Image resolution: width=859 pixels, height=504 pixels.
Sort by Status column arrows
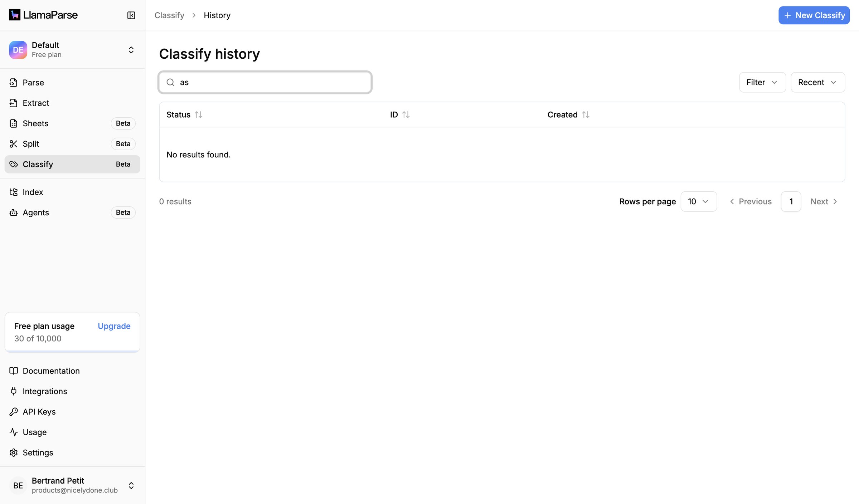[199, 114]
